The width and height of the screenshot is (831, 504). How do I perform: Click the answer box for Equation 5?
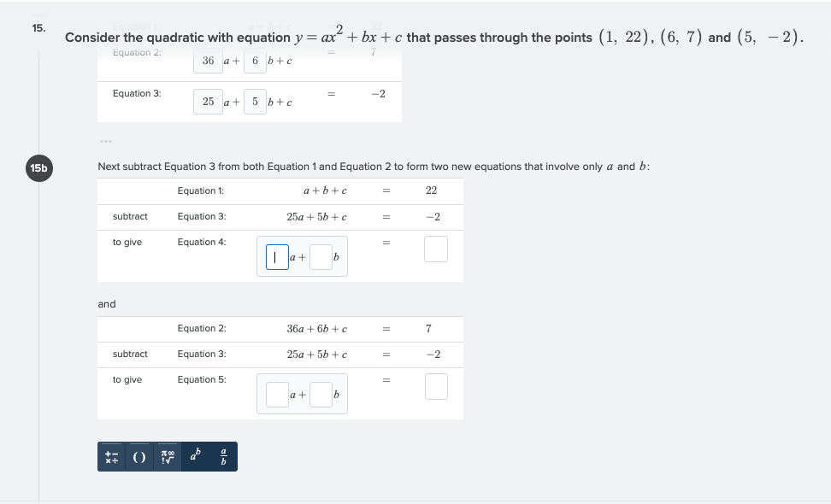(436, 386)
